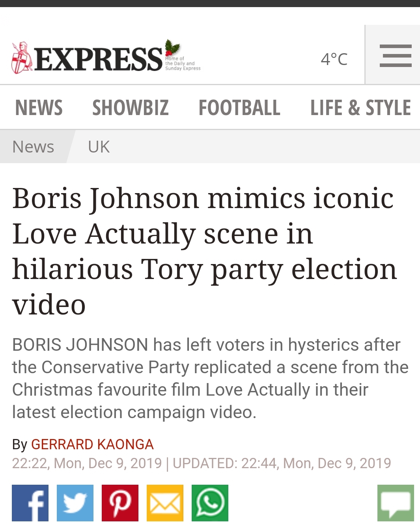Click the News breadcrumb
This screenshot has width=420, height=532.
click(x=34, y=147)
